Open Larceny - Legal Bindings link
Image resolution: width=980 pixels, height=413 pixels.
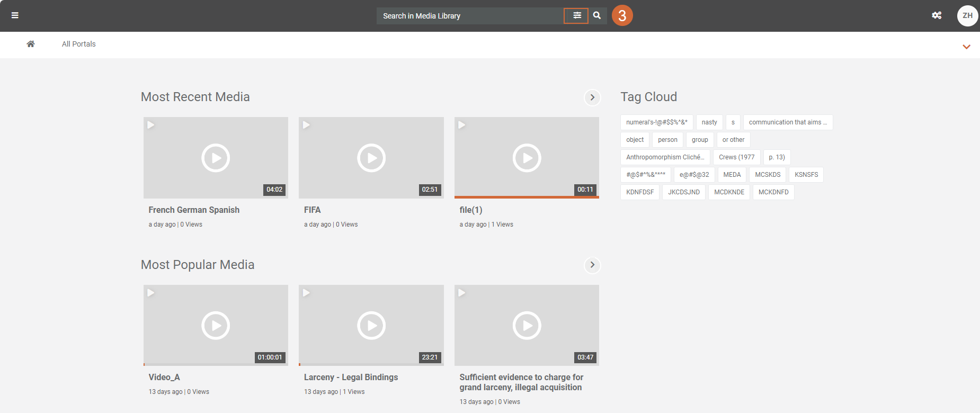tap(351, 377)
